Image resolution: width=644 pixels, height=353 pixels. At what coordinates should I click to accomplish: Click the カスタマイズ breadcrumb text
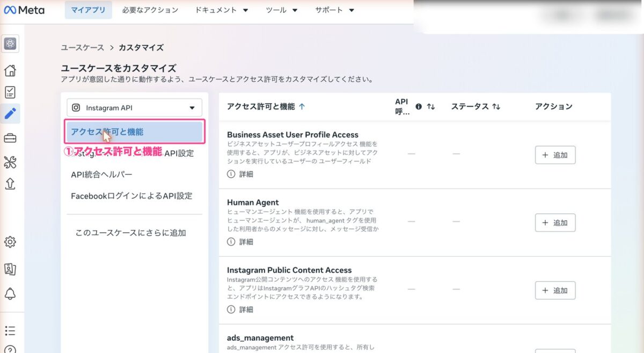point(141,47)
